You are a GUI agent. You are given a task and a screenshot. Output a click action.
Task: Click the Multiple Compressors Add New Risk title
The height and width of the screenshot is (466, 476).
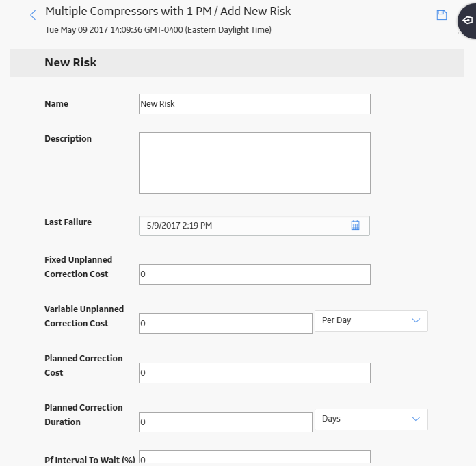168,11
